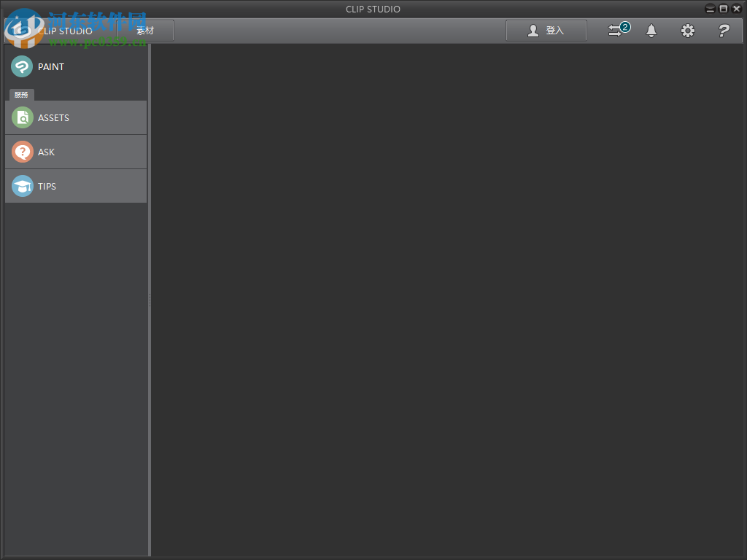
Task: Open communication management transfer arrows icon
Action: point(615,31)
